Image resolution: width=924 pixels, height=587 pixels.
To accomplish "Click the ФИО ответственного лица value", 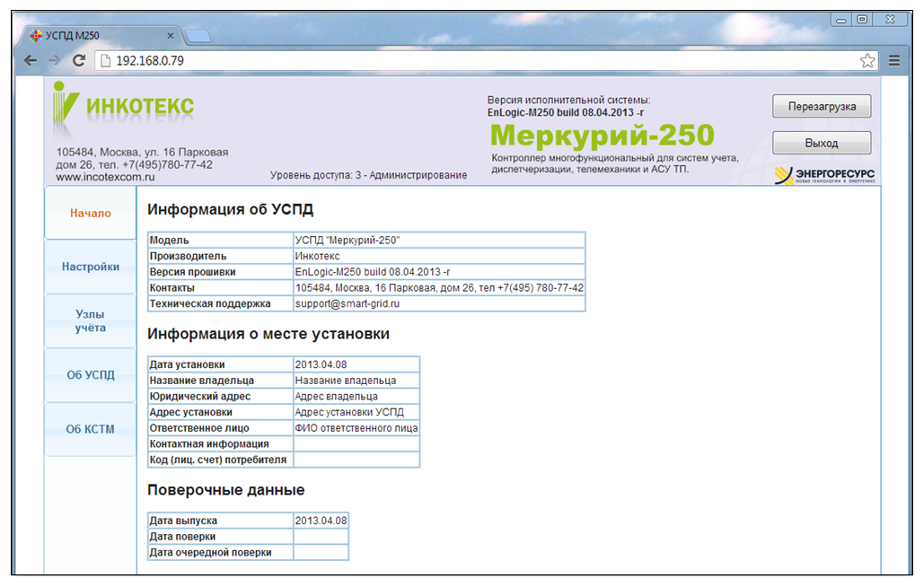I will [x=356, y=428].
